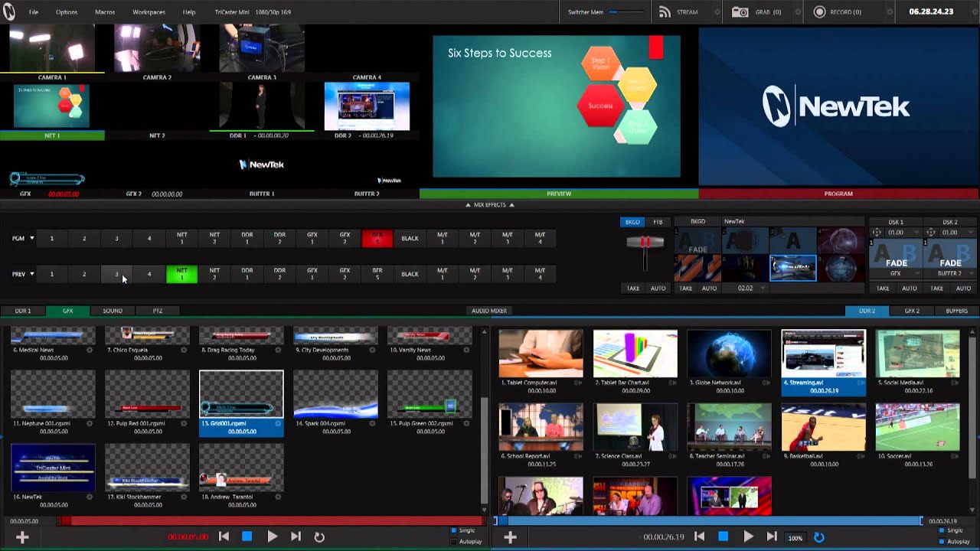Select BLACK on the PGM row
This screenshot has width=980, height=551.
[x=410, y=239]
